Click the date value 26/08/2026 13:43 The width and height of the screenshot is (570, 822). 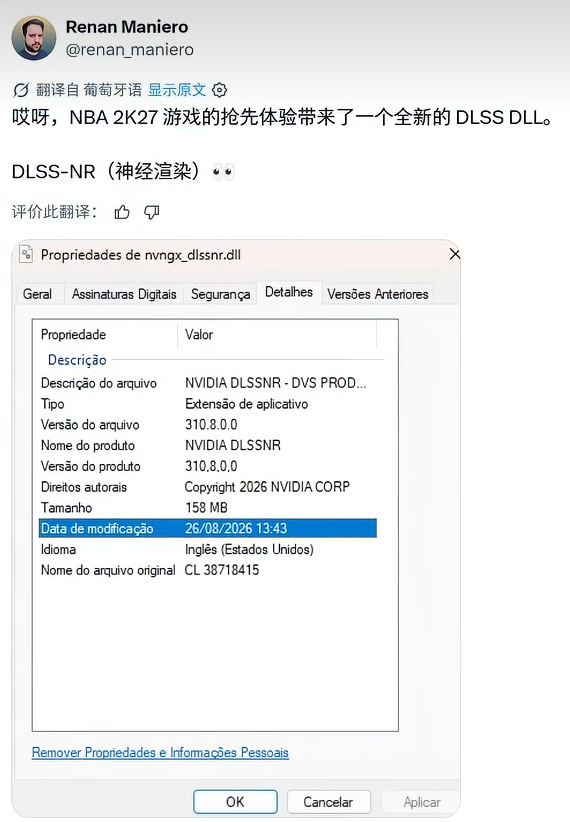click(x=236, y=528)
